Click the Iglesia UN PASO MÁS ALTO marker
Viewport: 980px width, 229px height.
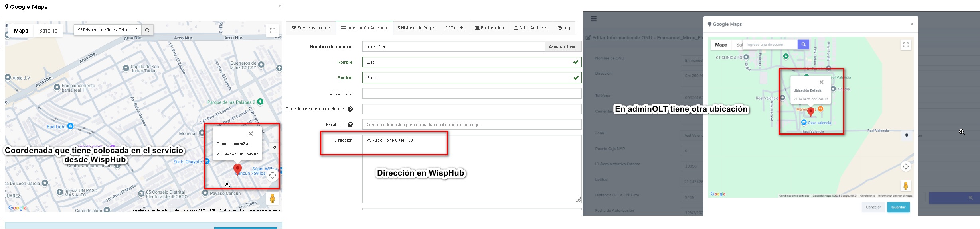[x=60, y=192]
